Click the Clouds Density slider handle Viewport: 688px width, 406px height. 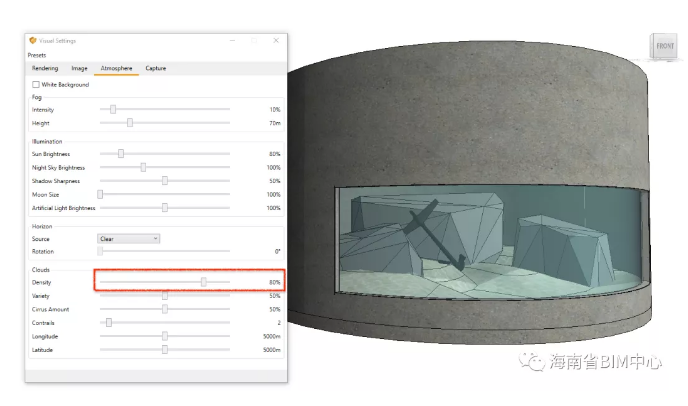coord(204,282)
